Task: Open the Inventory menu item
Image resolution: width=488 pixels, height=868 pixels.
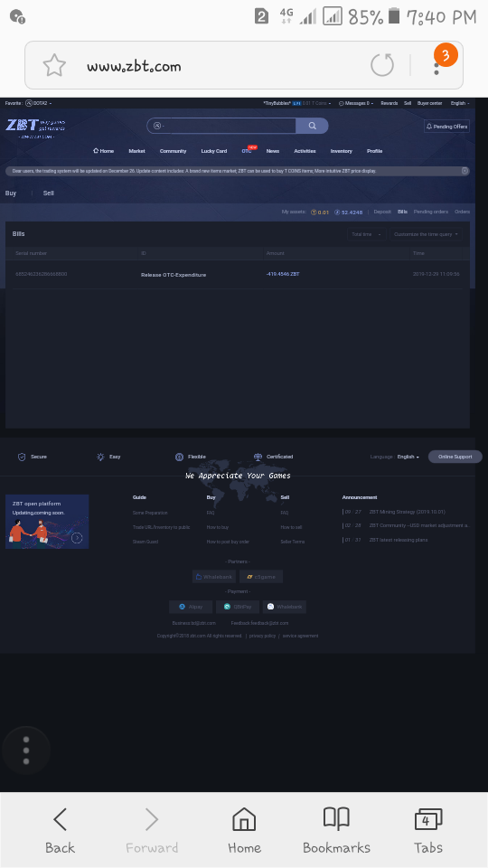Action: point(342,151)
